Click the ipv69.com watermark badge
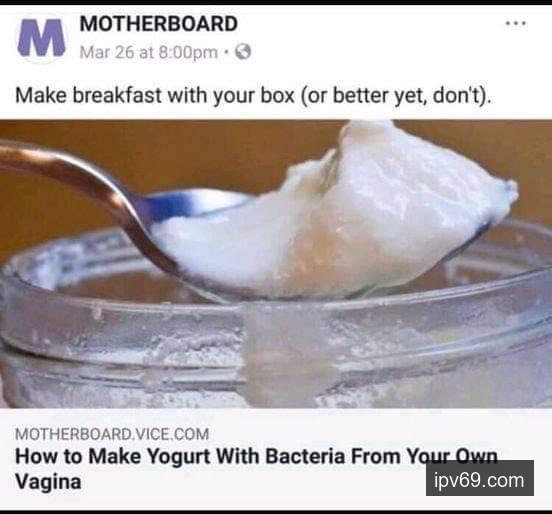 [479, 480]
